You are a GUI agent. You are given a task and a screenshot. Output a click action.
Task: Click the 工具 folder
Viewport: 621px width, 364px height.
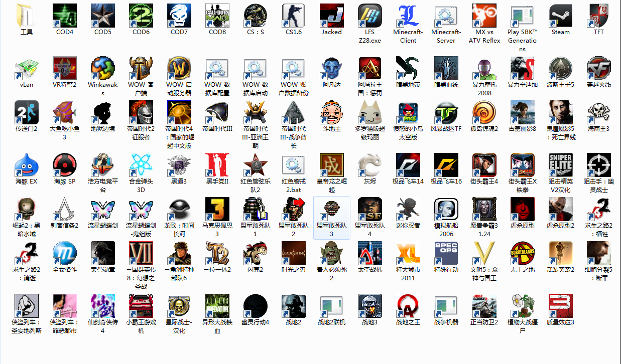point(27,16)
